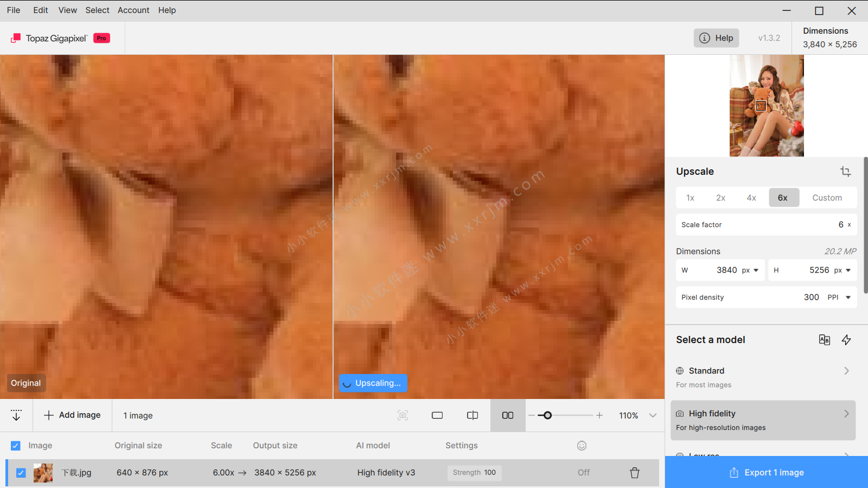The image size is (868, 488).
Task: Click the High fidelity v3 model cell
Action: point(386,473)
